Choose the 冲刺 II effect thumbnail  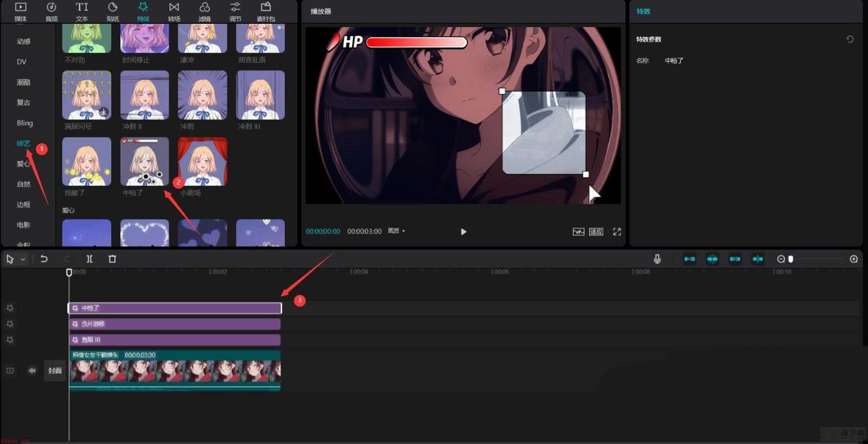pos(145,95)
